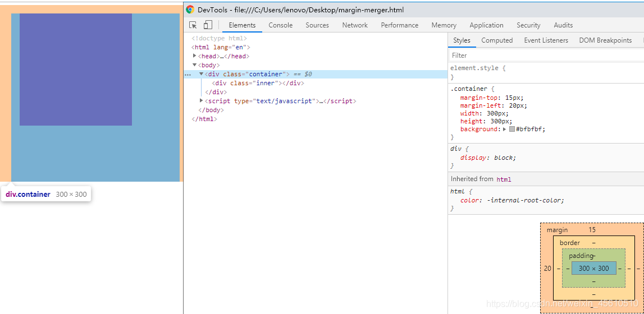The width and height of the screenshot is (644, 314).
Task: Open the Console tab
Action: pyautogui.click(x=281, y=25)
